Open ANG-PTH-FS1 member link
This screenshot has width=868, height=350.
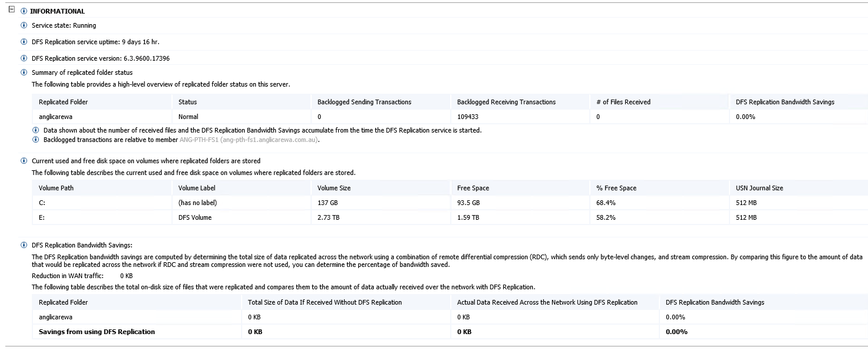pos(249,140)
